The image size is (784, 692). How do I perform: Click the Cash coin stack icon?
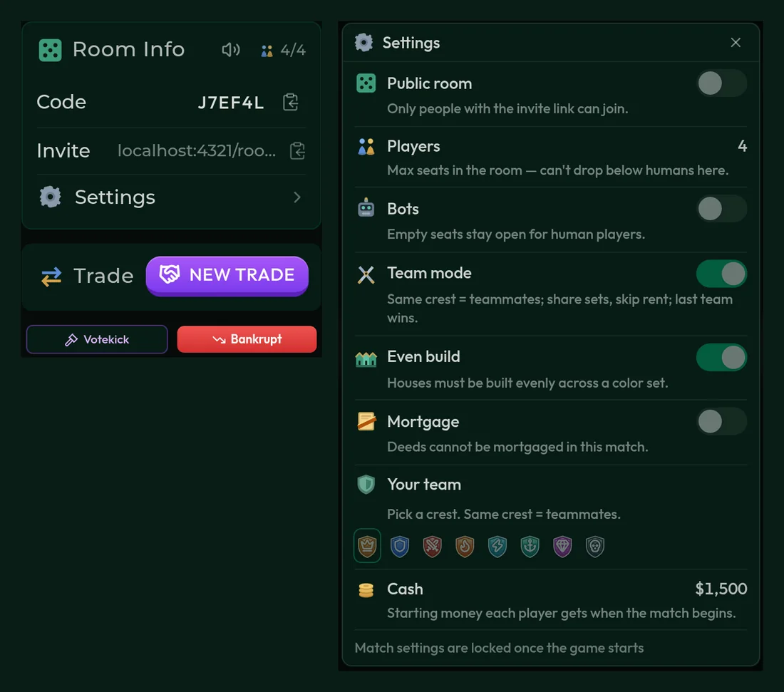click(366, 590)
